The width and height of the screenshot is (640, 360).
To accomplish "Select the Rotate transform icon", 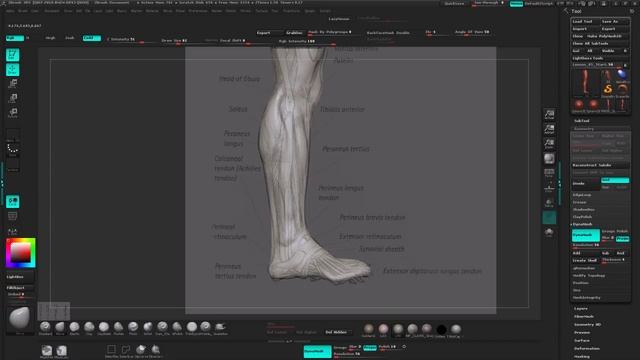I will click(13, 113).
